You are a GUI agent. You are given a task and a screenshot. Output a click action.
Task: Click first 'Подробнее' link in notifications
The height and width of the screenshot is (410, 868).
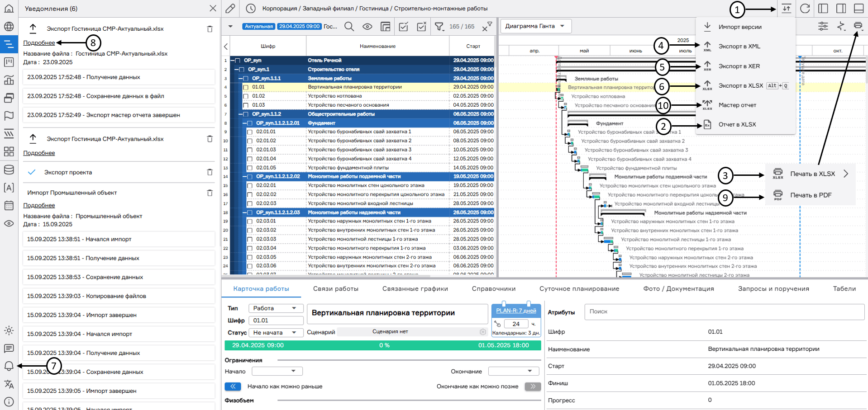pos(39,43)
